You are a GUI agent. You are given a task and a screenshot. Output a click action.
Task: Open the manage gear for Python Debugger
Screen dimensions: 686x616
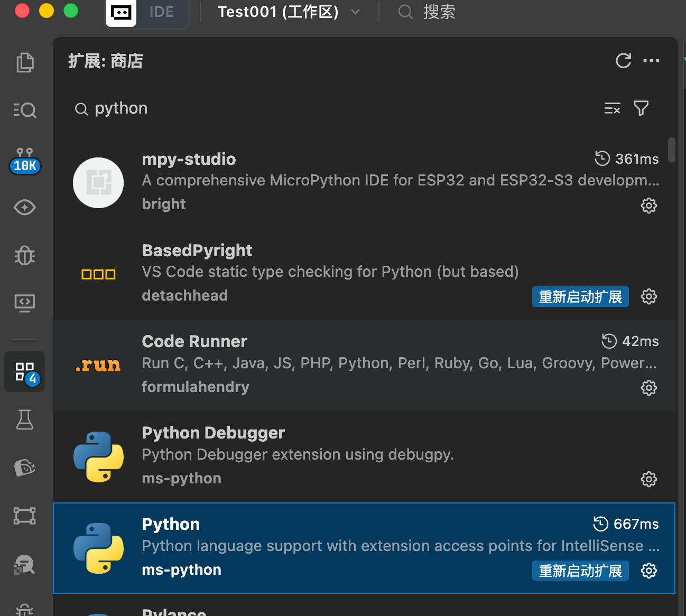point(649,479)
